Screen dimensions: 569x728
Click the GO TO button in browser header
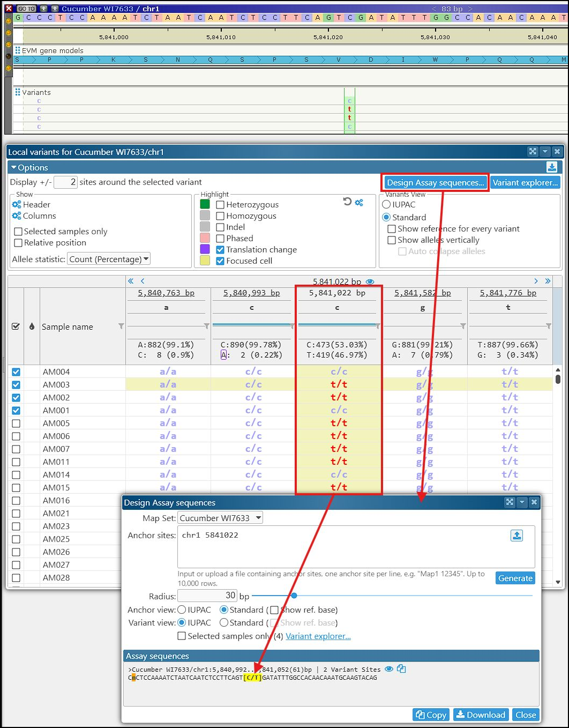(x=26, y=9)
